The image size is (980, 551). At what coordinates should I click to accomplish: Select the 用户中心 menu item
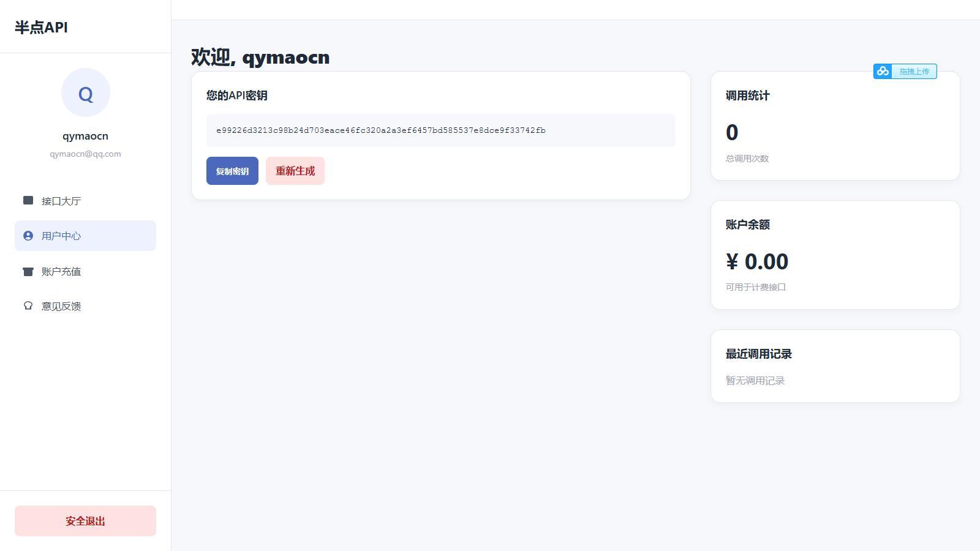coord(85,236)
